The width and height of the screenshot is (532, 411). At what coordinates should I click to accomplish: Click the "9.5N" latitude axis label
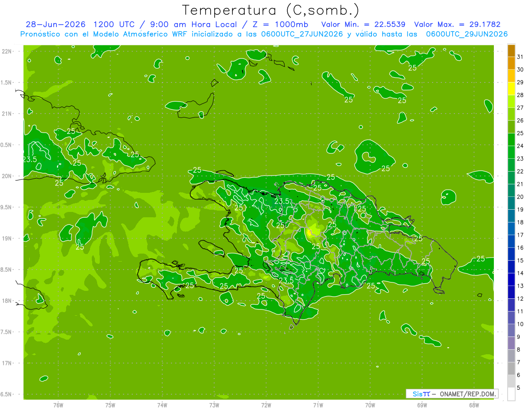[x=7, y=207]
